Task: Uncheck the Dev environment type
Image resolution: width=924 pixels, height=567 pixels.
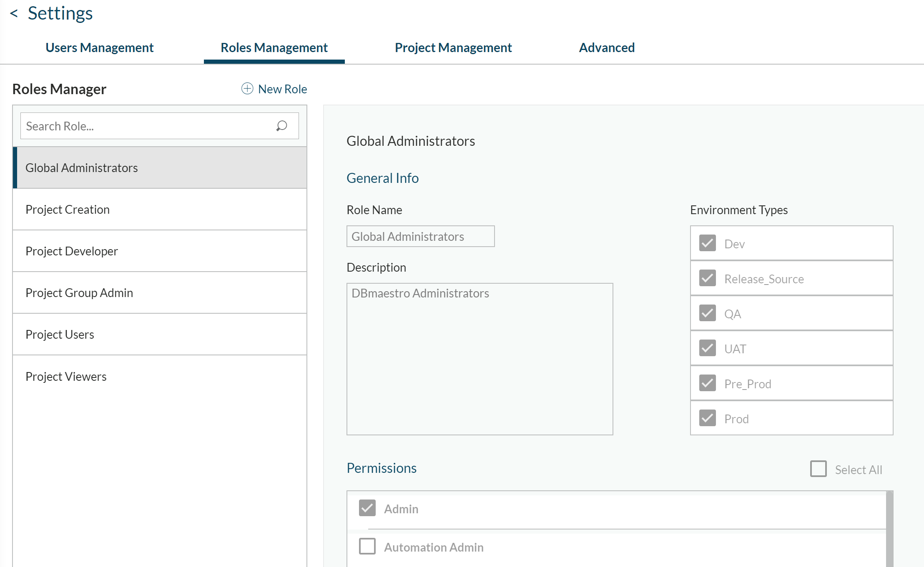Action: (x=707, y=243)
